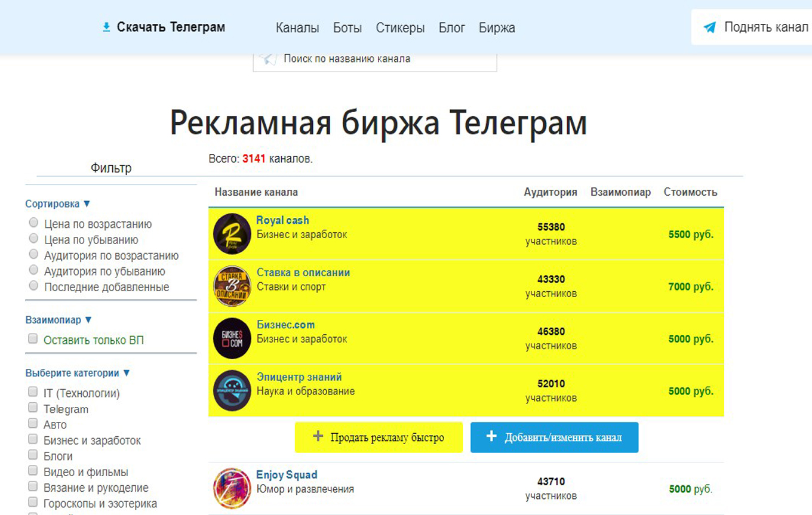The height and width of the screenshot is (515, 812).
Task: Go to the Стикеры menu section
Action: tap(400, 28)
